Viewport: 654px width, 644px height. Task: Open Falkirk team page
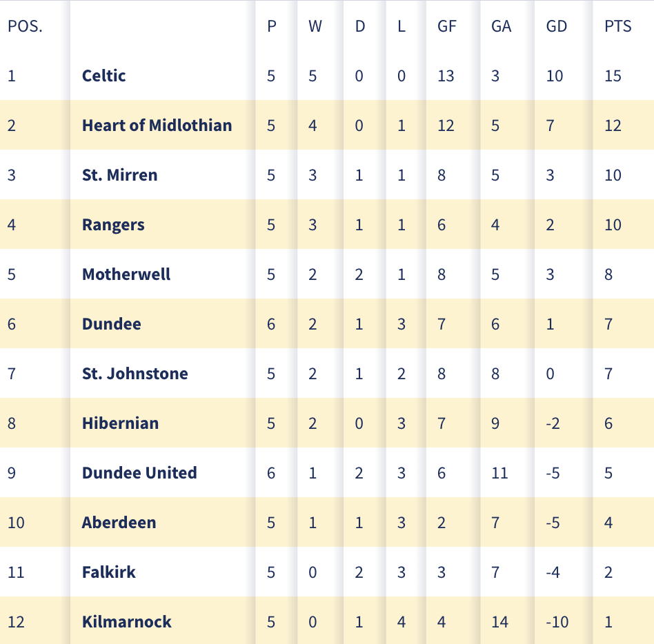coord(109,572)
